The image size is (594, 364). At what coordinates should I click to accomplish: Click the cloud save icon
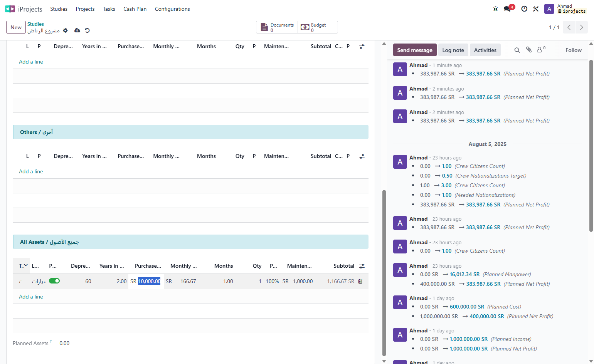[77, 30]
